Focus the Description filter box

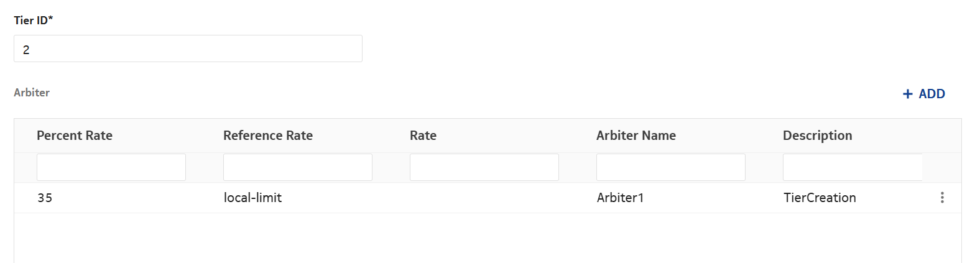point(852,167)
